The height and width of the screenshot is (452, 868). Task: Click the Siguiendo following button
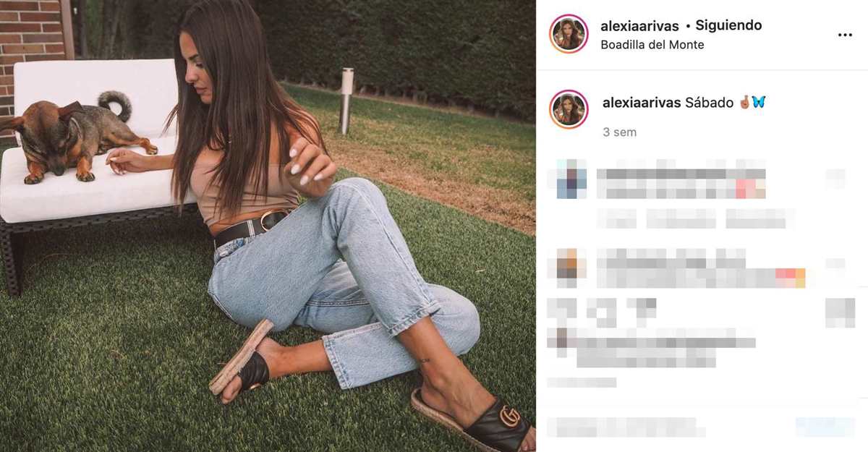[x=728, y=25]
